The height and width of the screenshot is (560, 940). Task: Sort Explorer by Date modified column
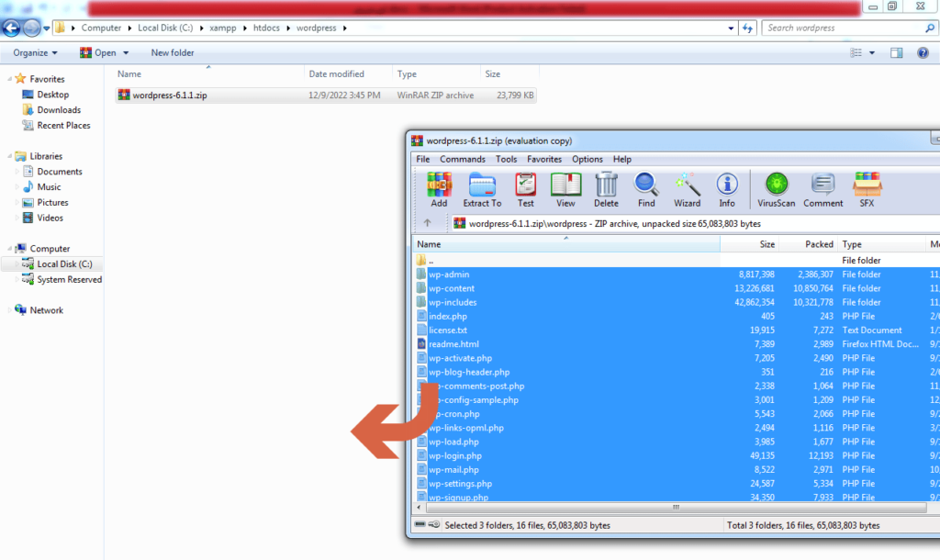[348, 73]
